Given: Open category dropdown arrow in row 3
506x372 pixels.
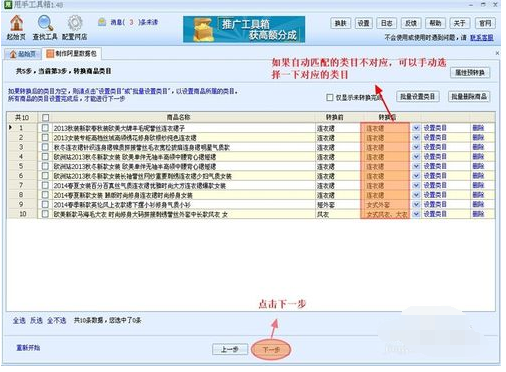Looking at the screenshot, I should [416, 147].
